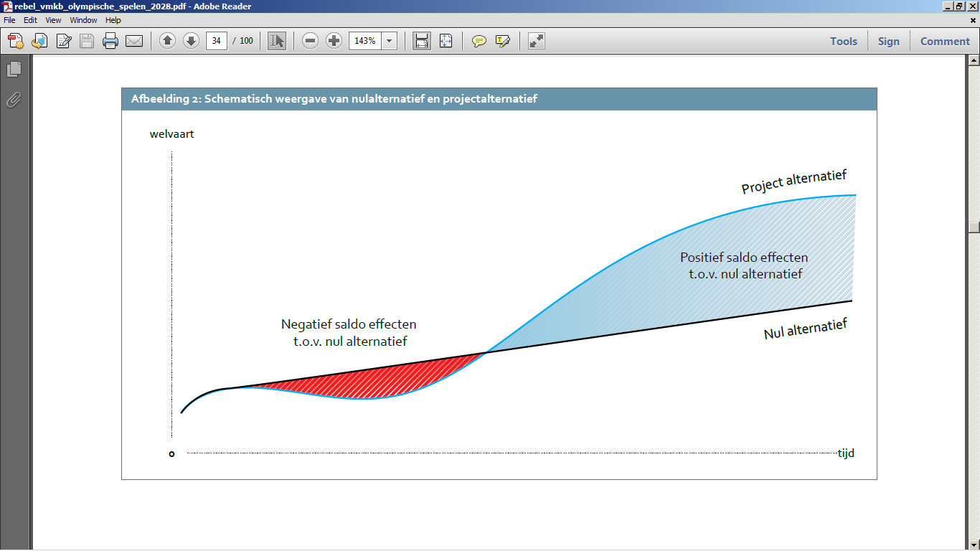Click the fit one full page icon
This screenshot has width=980, height=551.
446,41
